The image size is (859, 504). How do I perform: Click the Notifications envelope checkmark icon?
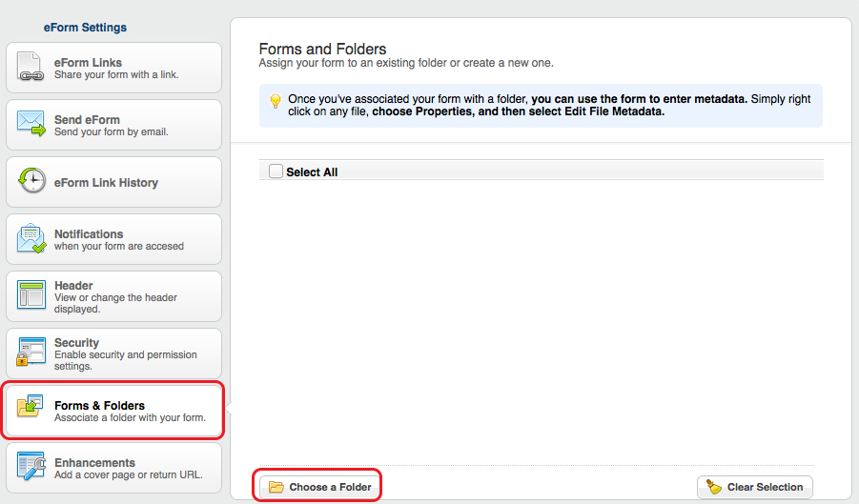pos(31,238)
